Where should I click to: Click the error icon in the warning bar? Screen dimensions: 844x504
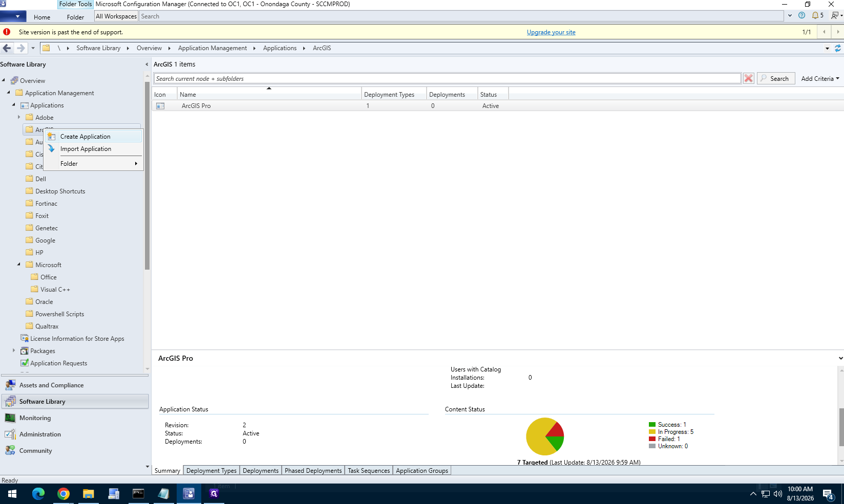(7, 32)
